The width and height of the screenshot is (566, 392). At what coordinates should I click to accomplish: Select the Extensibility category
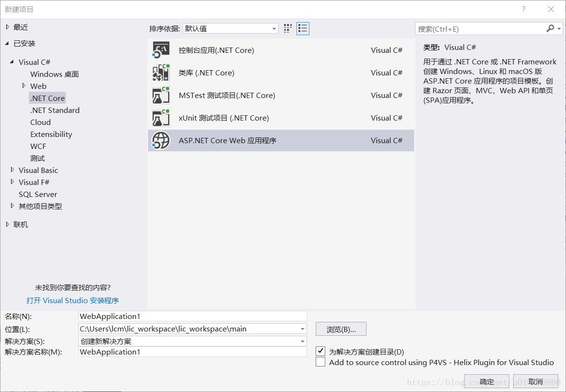click(x=51, y=135)
